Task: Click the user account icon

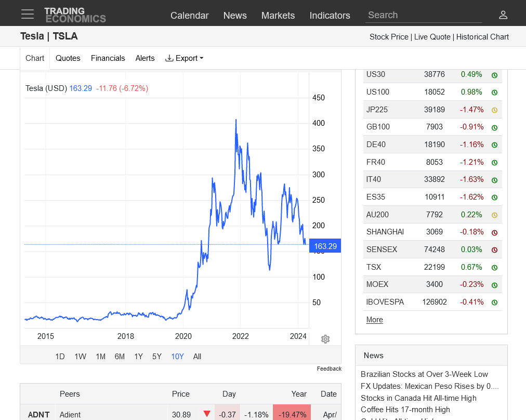Action: (503, 15)
